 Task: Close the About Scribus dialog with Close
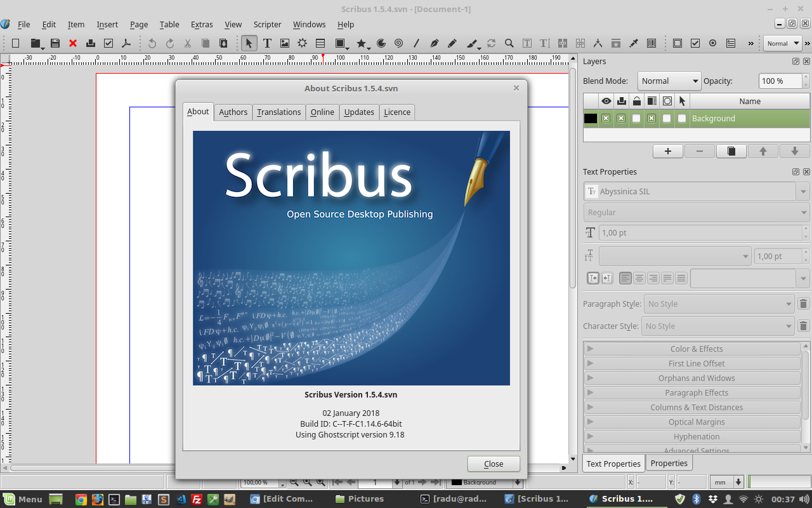(x=494, y=464)
